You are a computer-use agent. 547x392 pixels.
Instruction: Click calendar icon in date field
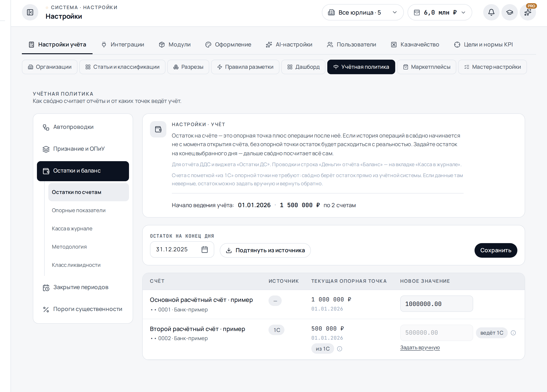(204, 249)
